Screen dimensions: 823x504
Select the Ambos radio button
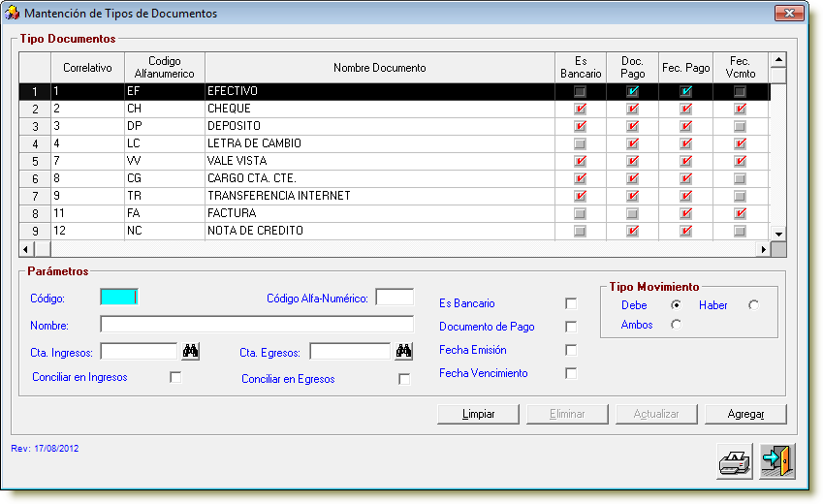(676, 325)
